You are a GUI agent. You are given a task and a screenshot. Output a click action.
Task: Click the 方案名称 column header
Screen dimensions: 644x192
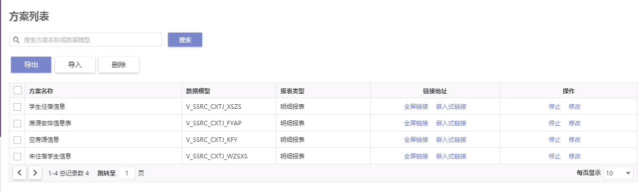tap(42, 91)
